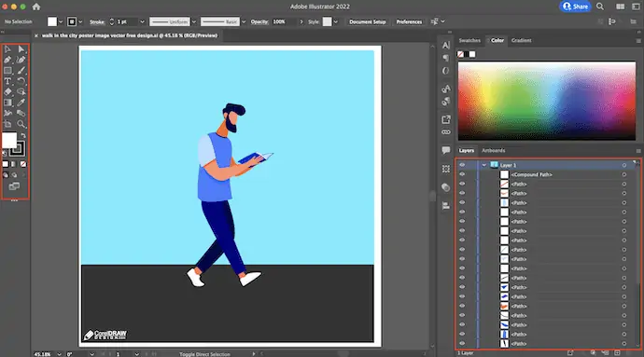644x357 pixels.
Task: Toggle eye icon of the last Path row
Action: coord(462,343)
